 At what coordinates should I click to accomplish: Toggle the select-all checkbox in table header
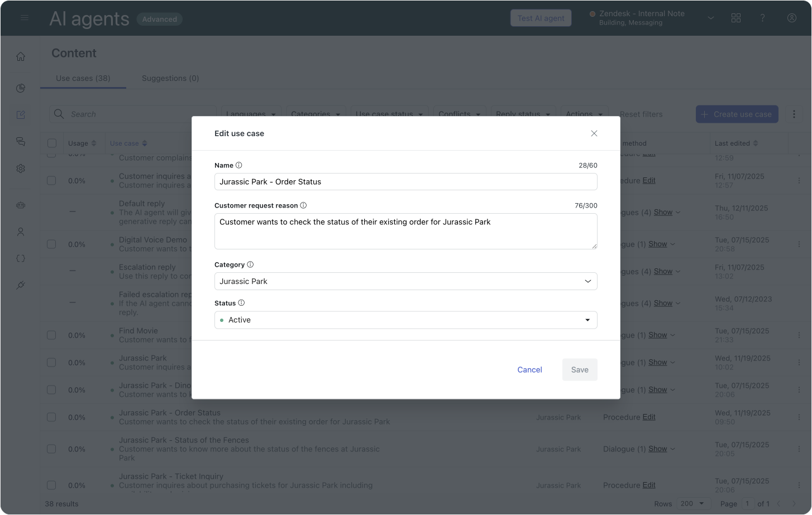coord(52,143)
